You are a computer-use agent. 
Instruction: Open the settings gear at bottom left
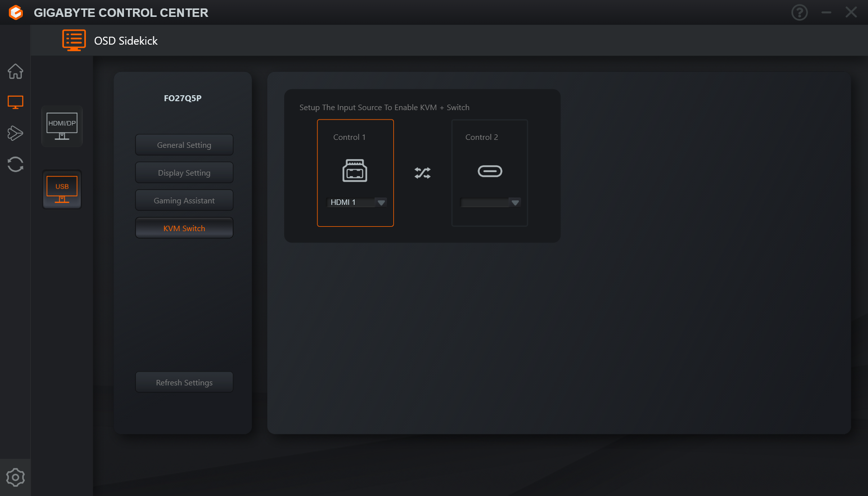15,477
